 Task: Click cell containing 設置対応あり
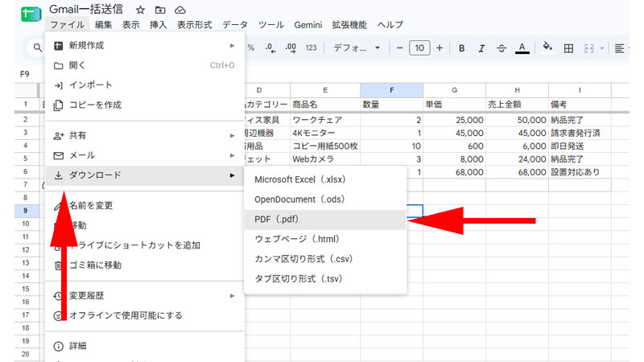pyautogui.click(x=580, y=172)
